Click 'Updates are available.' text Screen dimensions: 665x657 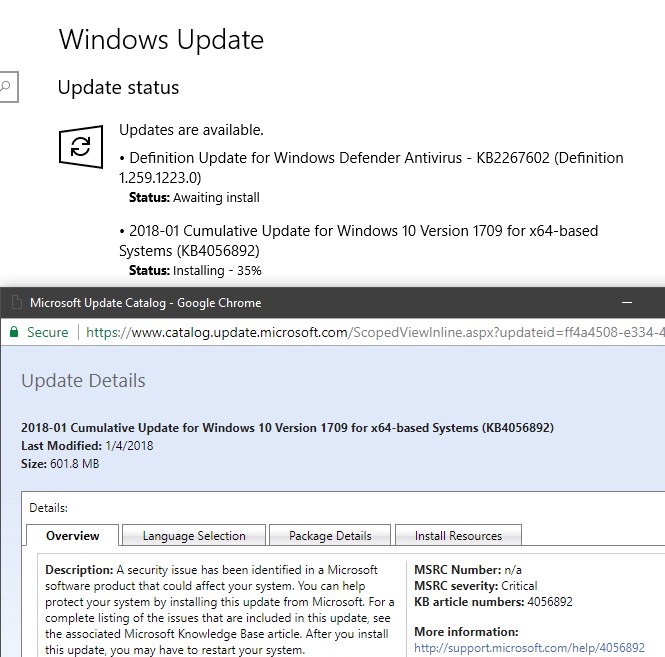tap(191, 130)
